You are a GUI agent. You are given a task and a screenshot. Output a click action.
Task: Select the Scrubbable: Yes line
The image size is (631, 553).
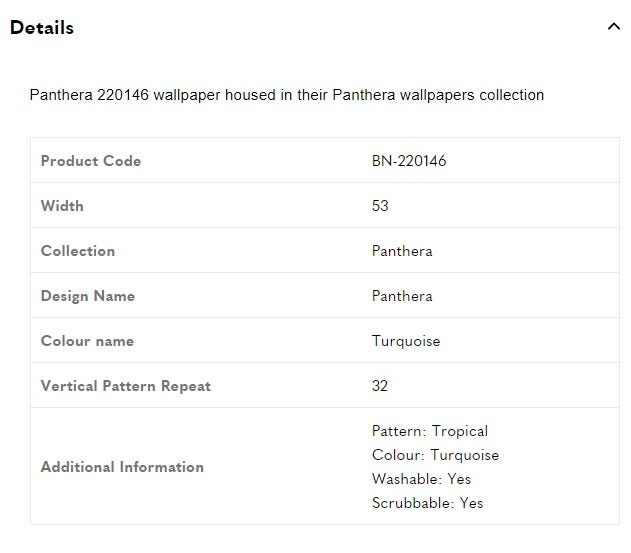427,503
